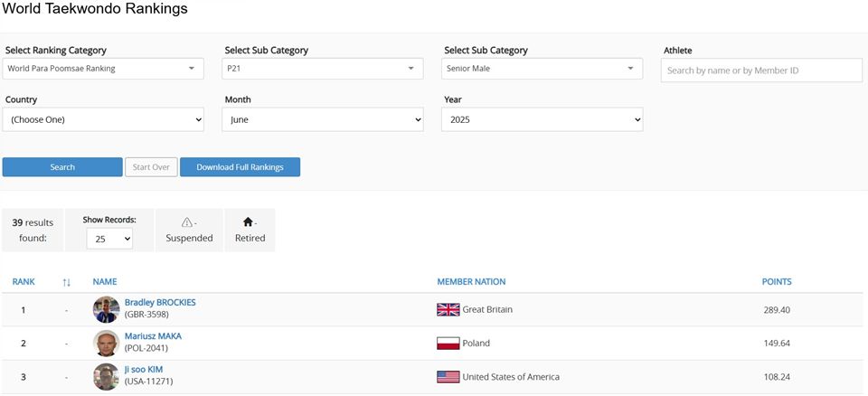Screen dimensions: 868x396
Task: Click the United States of America text
Action: pos(511,377)
